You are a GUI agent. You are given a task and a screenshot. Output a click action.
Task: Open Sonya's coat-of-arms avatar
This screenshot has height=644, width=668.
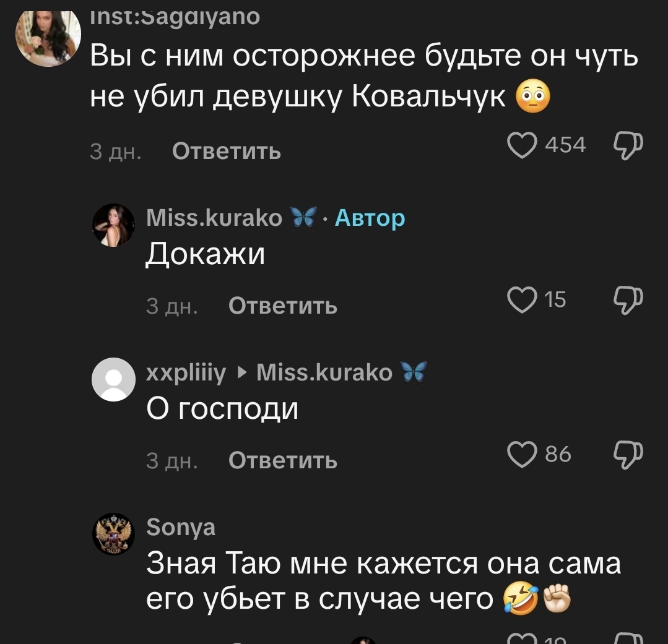[x=114, y=534]
